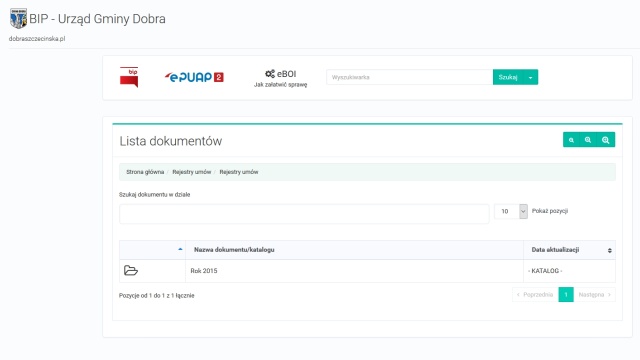This screenshot has height=360, width=640.
Task: Click the last 'Rejestry umów' breadcrumb
Action: coord(239,172)
